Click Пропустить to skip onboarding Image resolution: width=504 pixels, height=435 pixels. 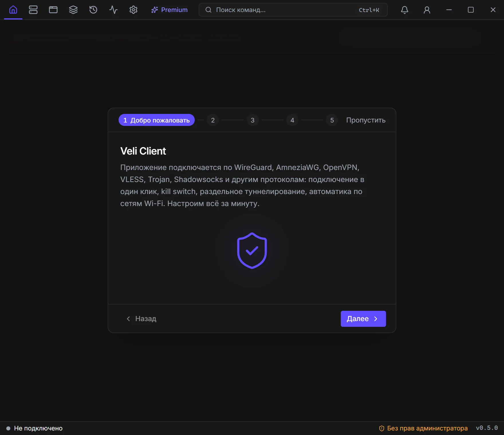point(366,120)
